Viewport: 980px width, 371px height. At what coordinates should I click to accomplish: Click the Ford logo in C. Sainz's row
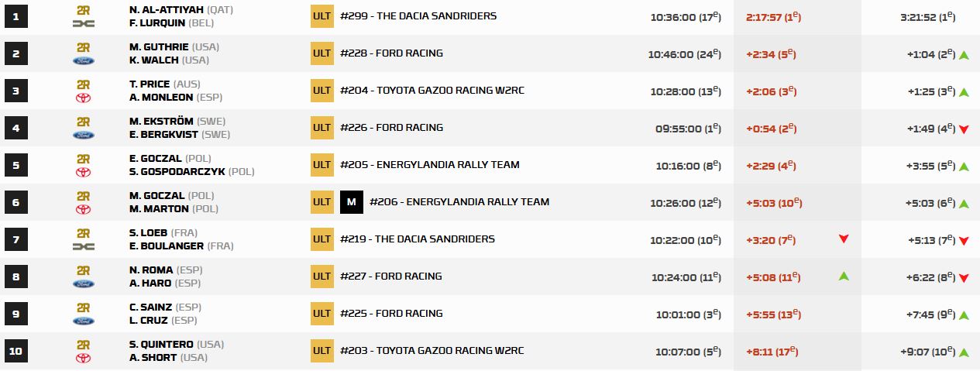83,321
